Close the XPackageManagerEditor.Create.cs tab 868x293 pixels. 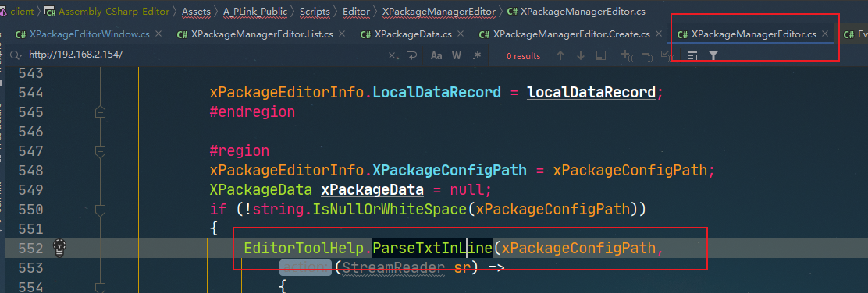point(659,34)
